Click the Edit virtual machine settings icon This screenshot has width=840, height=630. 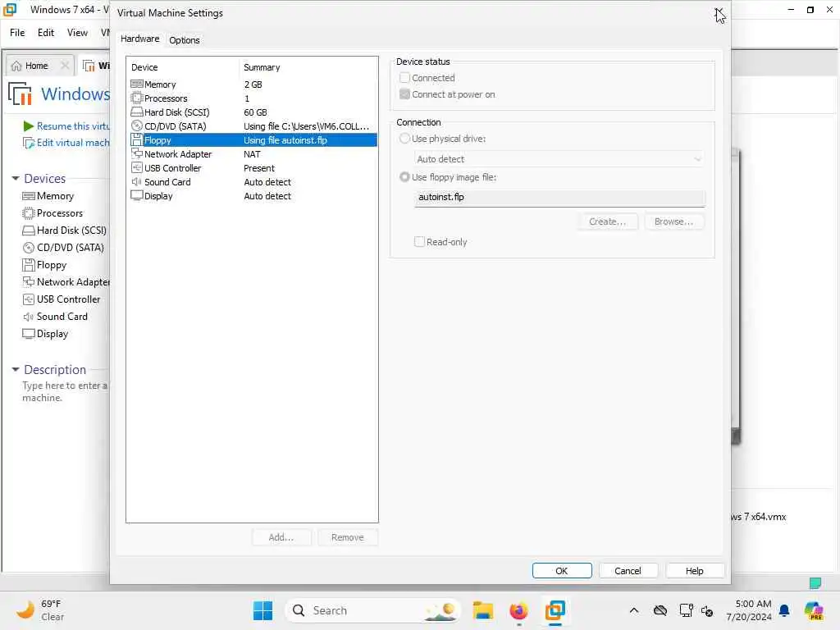tap(29, 143)
